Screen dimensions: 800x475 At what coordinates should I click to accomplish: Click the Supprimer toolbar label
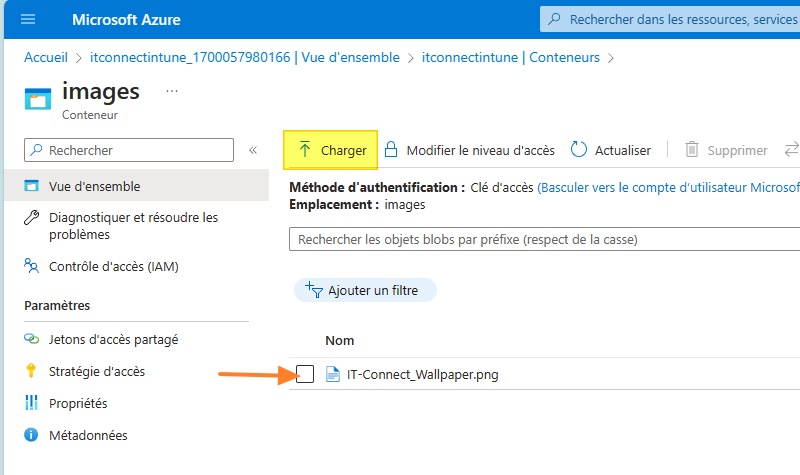coord(737,151)
